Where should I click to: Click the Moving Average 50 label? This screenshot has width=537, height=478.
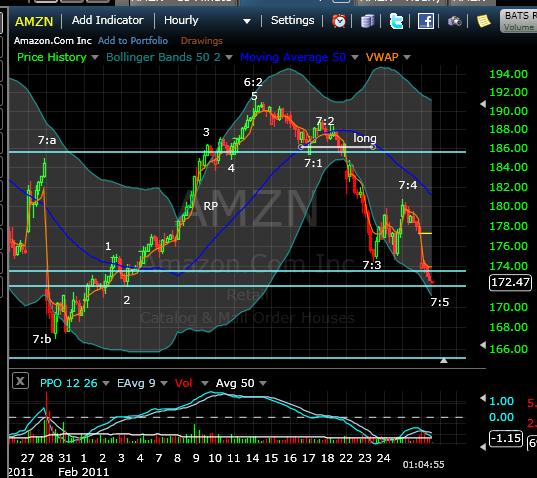click(293, 57)
